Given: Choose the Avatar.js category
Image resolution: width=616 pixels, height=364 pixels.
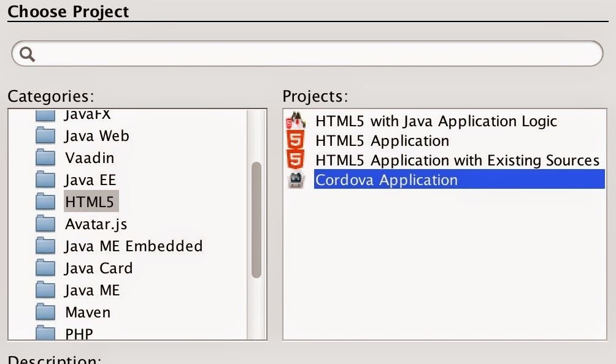Looking at the screenshot, I should click(96, 224).
